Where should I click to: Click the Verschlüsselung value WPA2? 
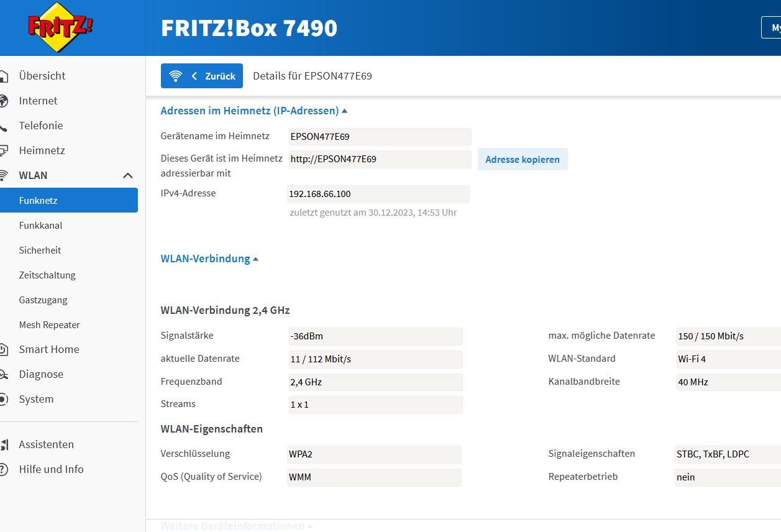point(374,454)
